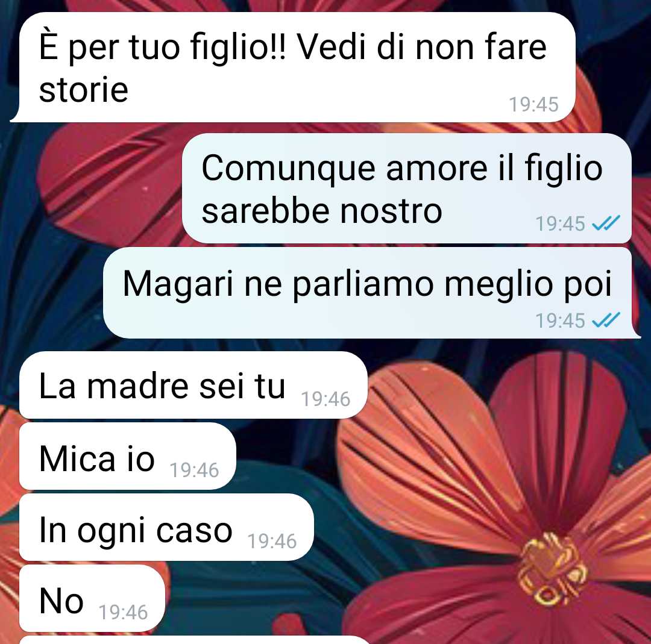Click the 19:45 time on 'sarebbe nostro' bubble
Image resolution: width=651 pixels, height=644 pixels.
560,224
